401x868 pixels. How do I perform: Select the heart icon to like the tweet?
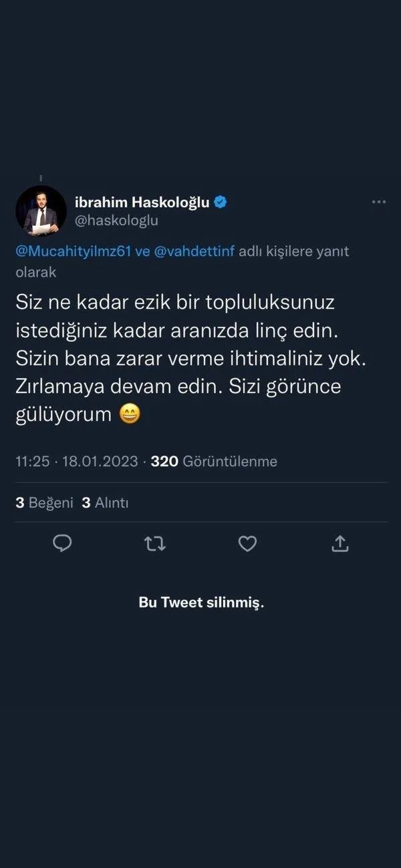(x=248, y=544)
